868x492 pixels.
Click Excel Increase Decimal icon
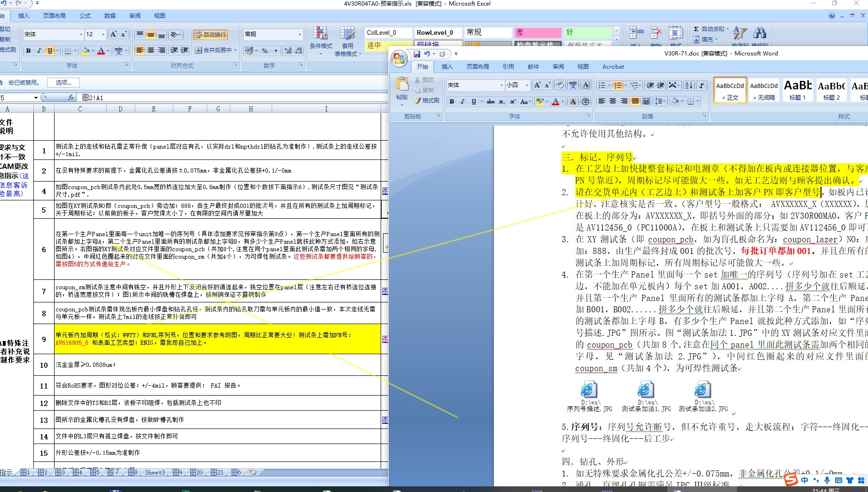tap(288, 50)
